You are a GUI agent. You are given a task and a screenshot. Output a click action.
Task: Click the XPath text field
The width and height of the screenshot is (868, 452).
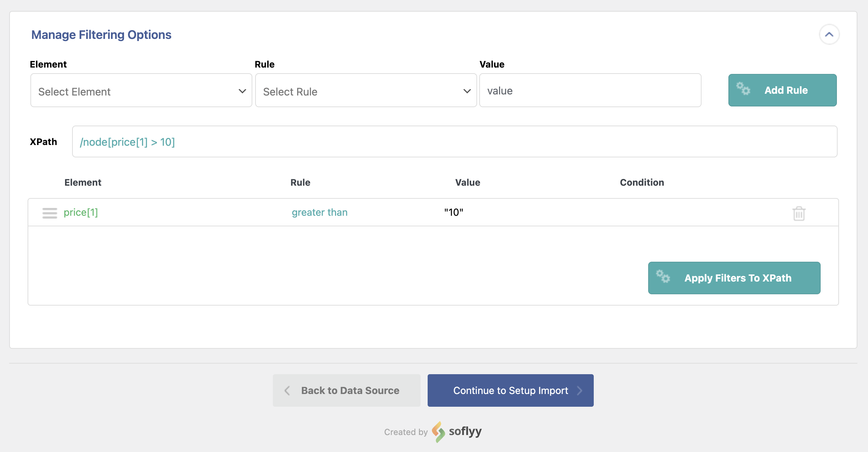pos(454,141)
